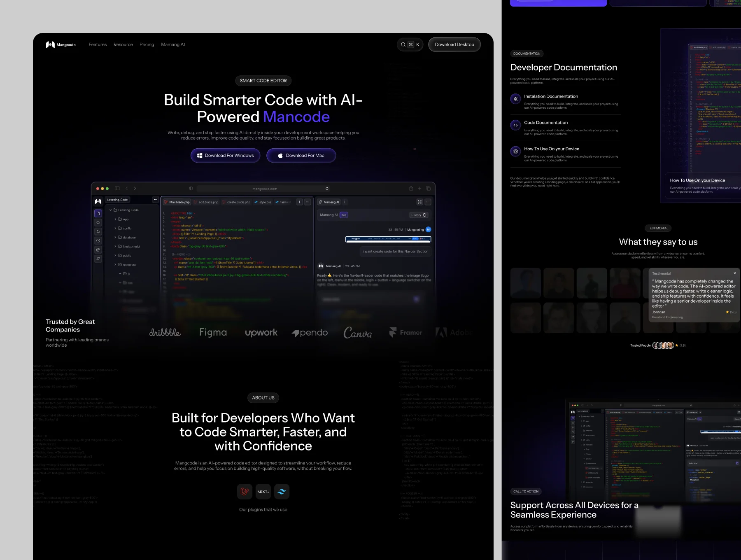Open the Resource nav link

pos(123,44)
